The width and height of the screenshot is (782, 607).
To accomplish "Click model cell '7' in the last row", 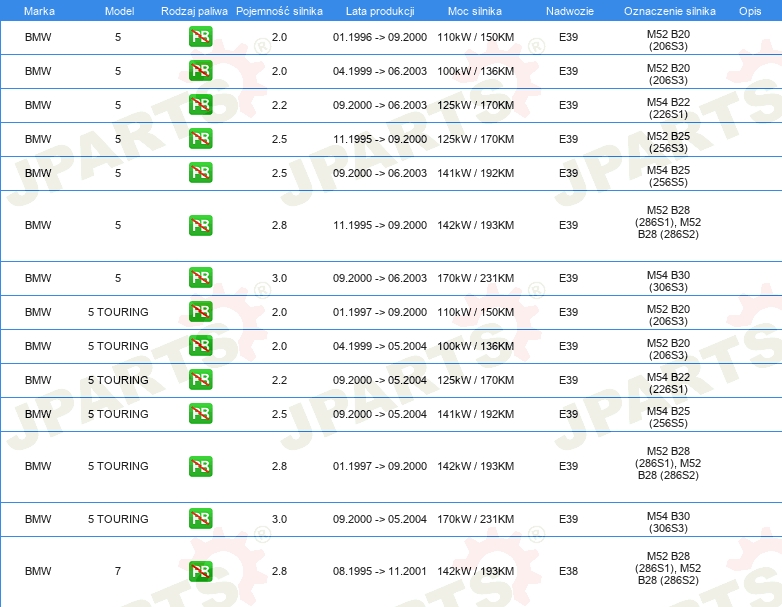I will click(118, 571).
